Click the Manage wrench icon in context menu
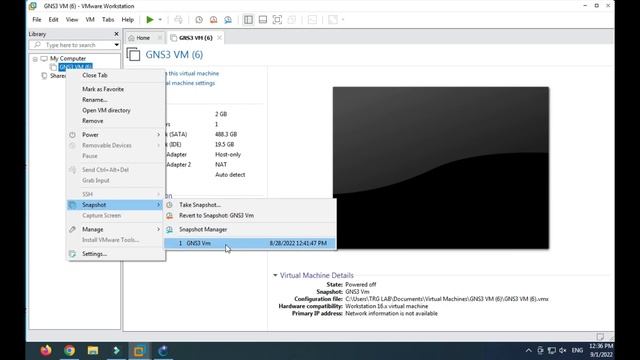 [x=72, y=229]
